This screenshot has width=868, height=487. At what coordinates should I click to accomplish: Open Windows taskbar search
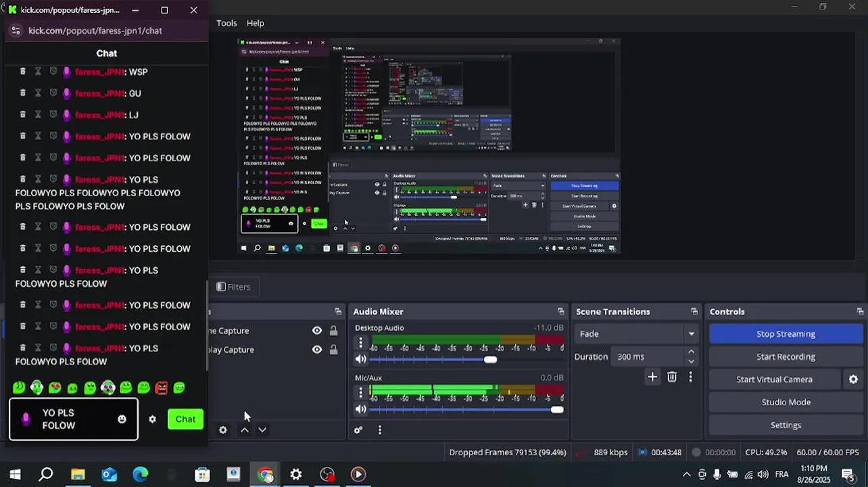(46, 475)
